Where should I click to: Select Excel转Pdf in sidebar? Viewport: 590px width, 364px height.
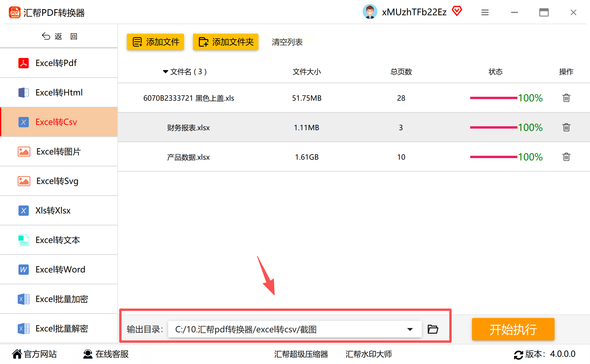pos(56,63)
